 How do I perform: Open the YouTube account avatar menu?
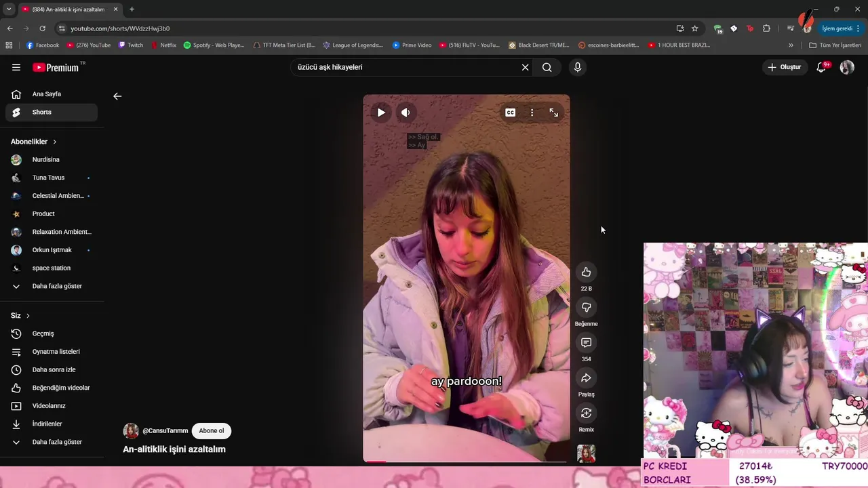847,67
